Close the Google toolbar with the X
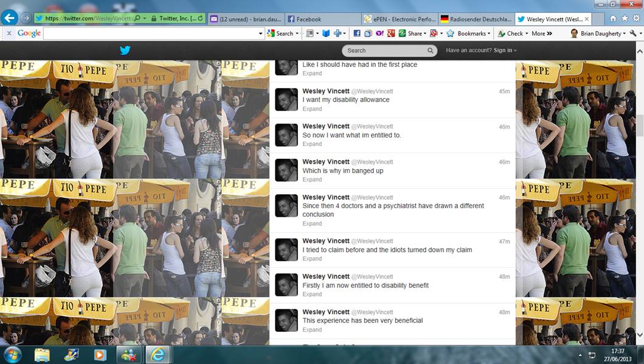This screenshot has height=364, width=644. click(x=9, y=33)
